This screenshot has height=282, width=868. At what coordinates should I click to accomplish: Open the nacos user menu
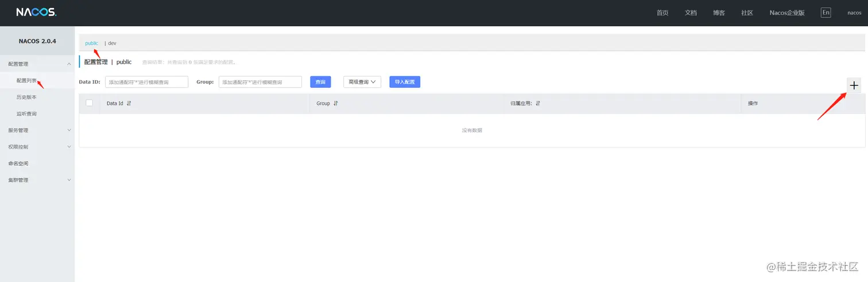click(854, 13)
